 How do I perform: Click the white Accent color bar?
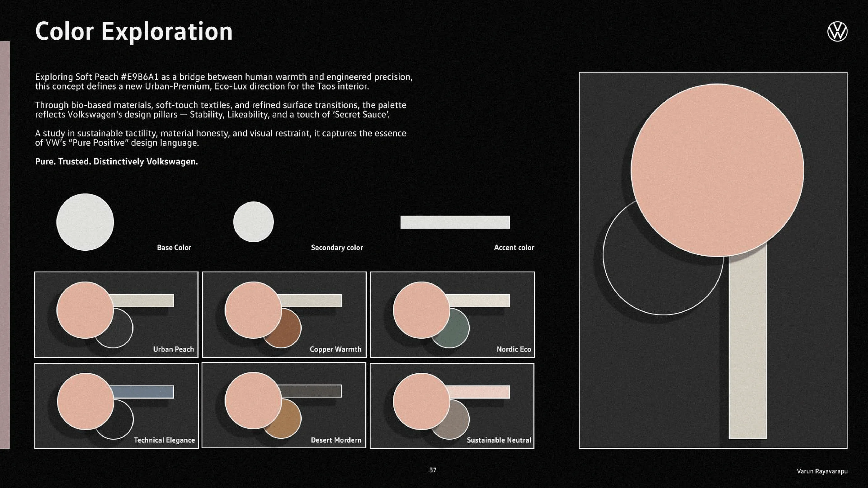(x=455, y=222)
